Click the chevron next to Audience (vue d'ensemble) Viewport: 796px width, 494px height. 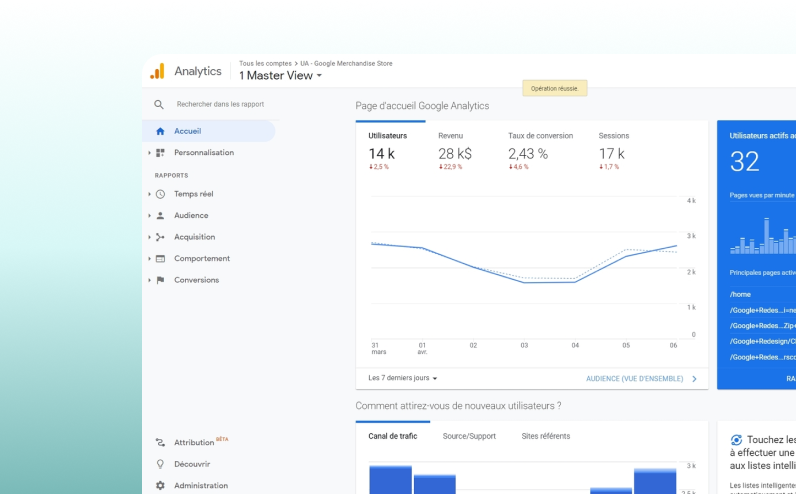tap(694, 379)
